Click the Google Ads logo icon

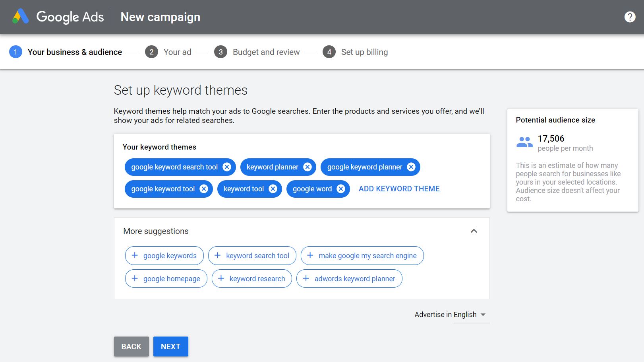coord(20,17)
